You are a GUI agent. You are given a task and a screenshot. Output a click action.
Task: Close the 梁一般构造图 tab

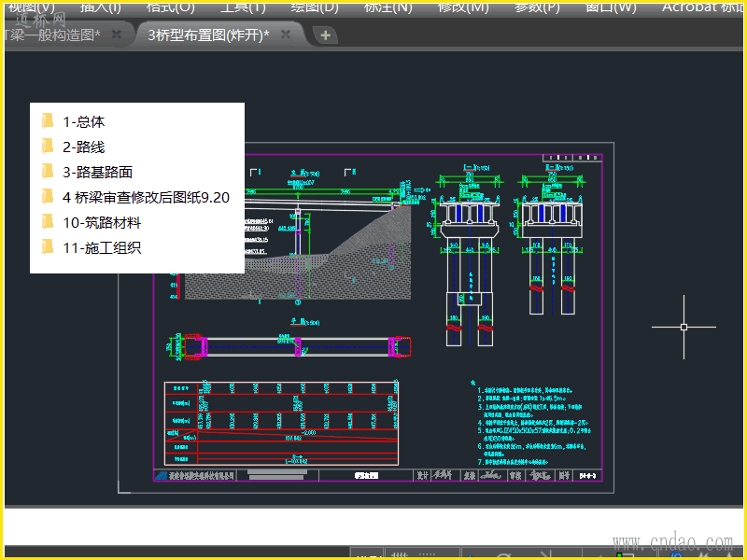(117, 35)
